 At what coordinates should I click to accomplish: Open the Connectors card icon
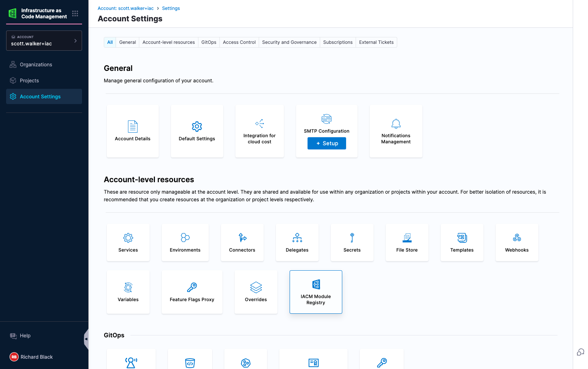pyautogui.click(x=242, y=238)
